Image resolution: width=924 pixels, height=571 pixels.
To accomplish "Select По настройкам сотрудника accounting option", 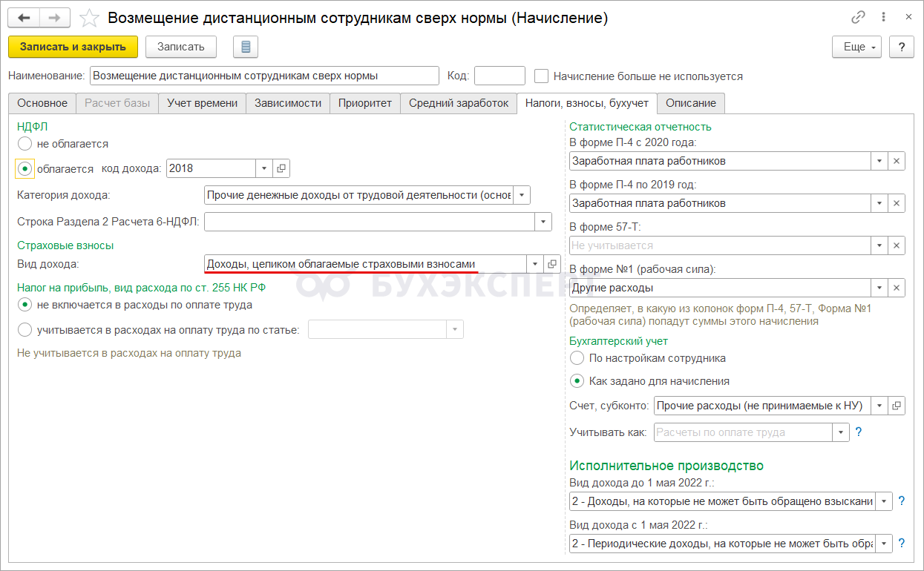I will click(x=577, y=358).
